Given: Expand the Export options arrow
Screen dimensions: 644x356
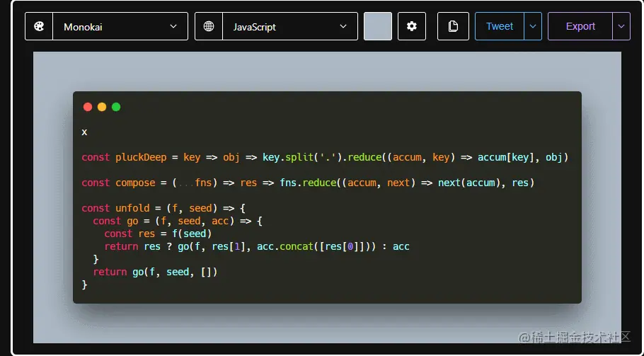Looking at the screenshot, I should pyautogui.click(x=621, y=26).
